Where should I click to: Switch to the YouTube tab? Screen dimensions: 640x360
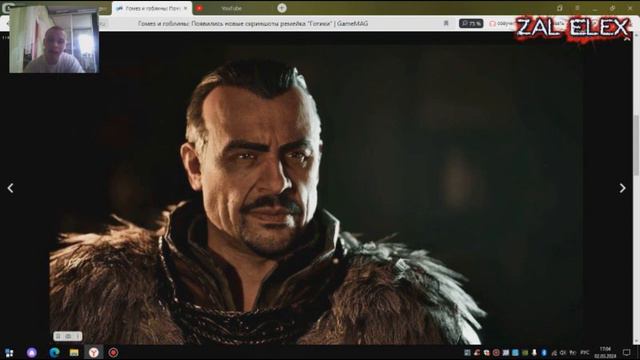[231, 8]
